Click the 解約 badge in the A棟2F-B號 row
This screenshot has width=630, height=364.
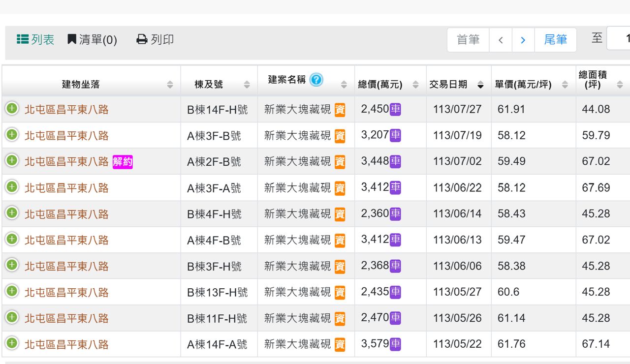tap(123, 161)
